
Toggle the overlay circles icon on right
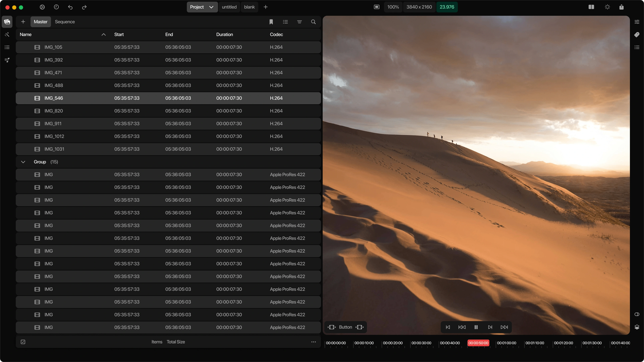click(x=637, y=314)
